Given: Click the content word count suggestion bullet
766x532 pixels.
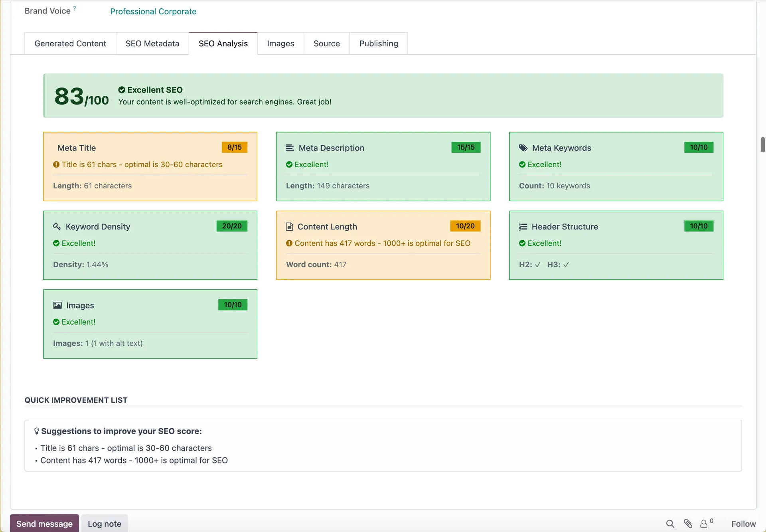Looking at the screenshot, I should click(x=134, y=460).
